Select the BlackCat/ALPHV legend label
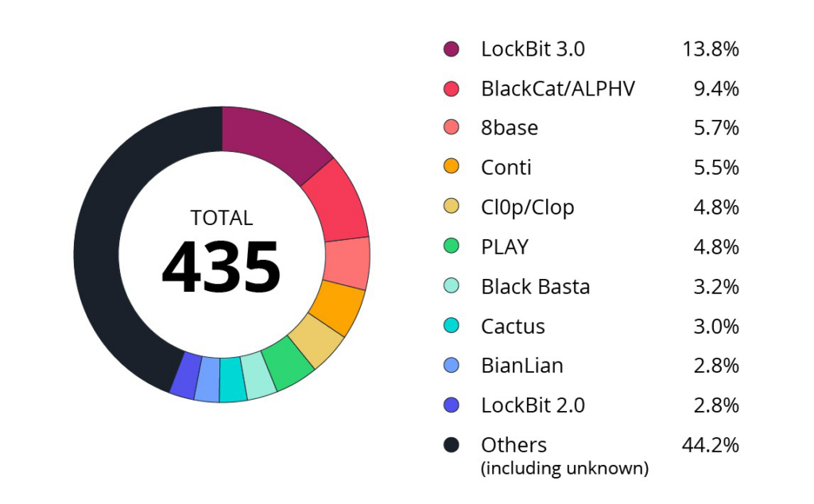Screen dimensions: 814x504 tap(558, 89)
